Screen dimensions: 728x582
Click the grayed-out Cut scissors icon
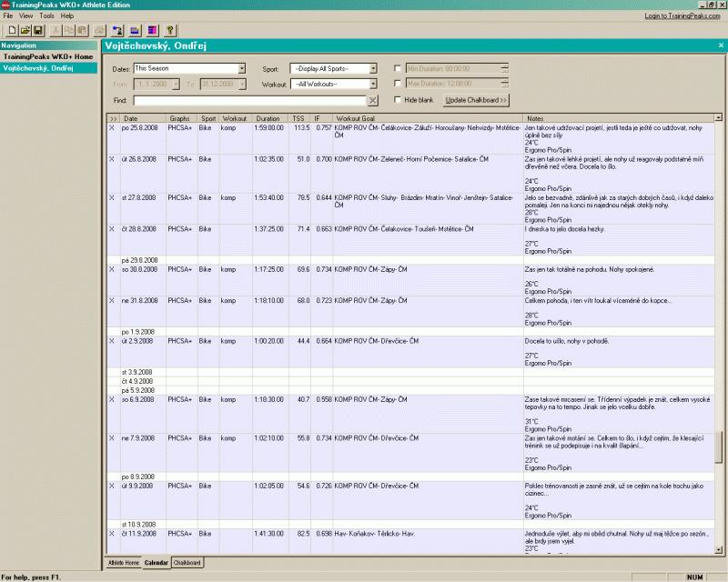click(x=56, y=31)
